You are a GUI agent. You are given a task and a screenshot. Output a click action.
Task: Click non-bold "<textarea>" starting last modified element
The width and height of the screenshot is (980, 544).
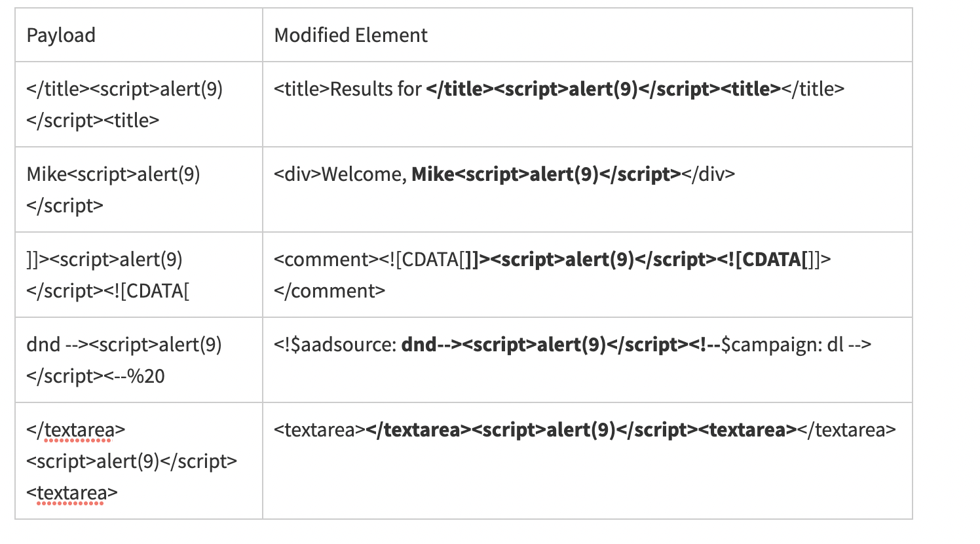(319, 430)
